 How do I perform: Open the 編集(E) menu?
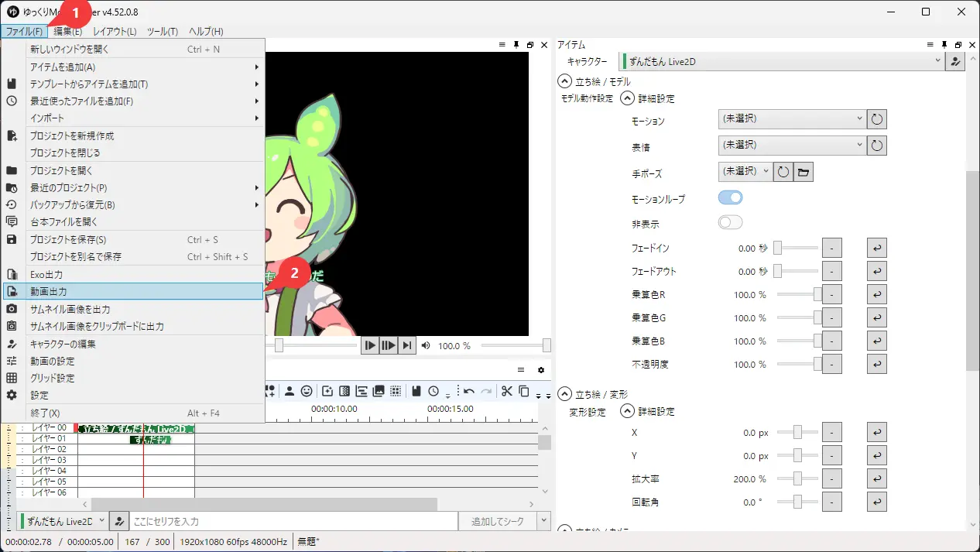coord(68,31)
